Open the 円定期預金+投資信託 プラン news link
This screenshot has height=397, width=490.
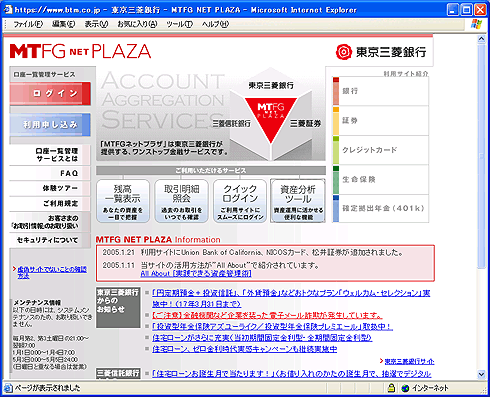pos(291,298)
